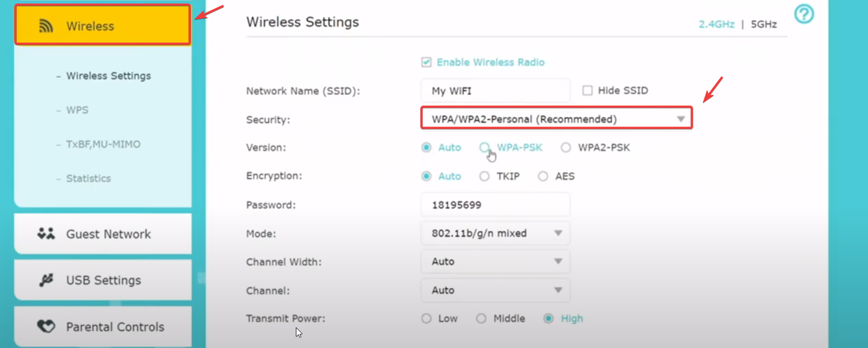Click the Parental Controls heart icon

[46, 326]
